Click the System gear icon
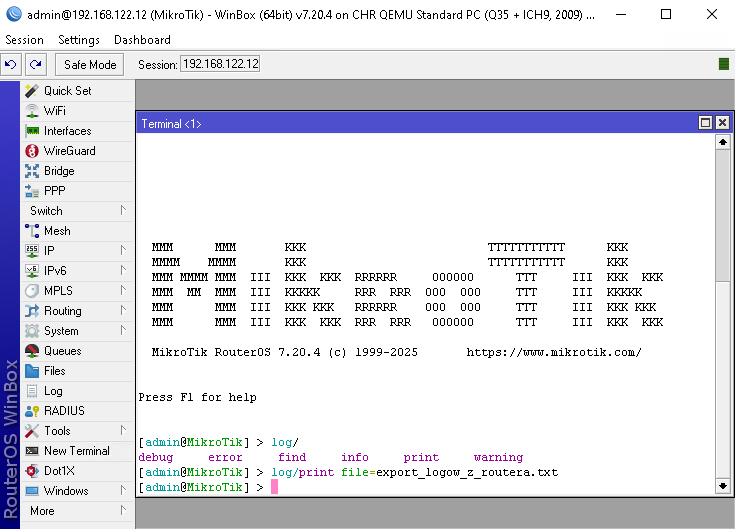The image size is (735, 529). click(x=32, y=331)
